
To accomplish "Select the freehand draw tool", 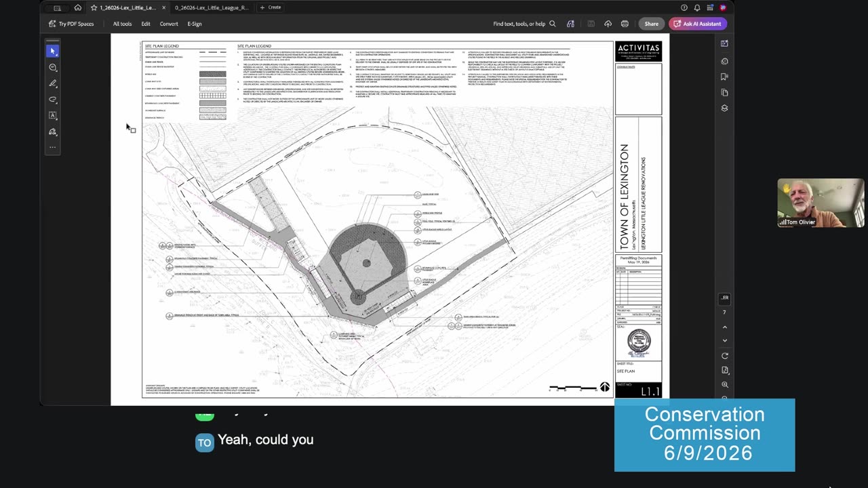I will pyautogui.click(x=52, y=100).
